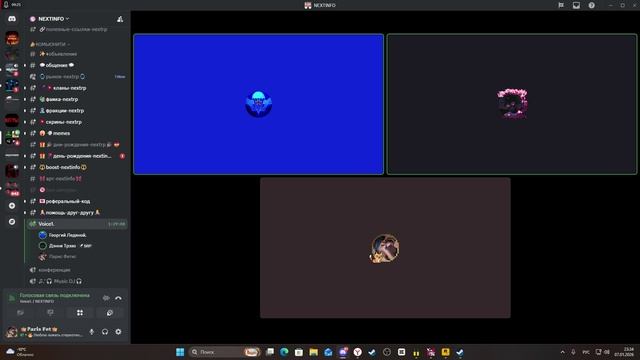The width and height of the screenshot is (640, 360).
Task: Open the Windows Start menu
Action: point(180,352)
